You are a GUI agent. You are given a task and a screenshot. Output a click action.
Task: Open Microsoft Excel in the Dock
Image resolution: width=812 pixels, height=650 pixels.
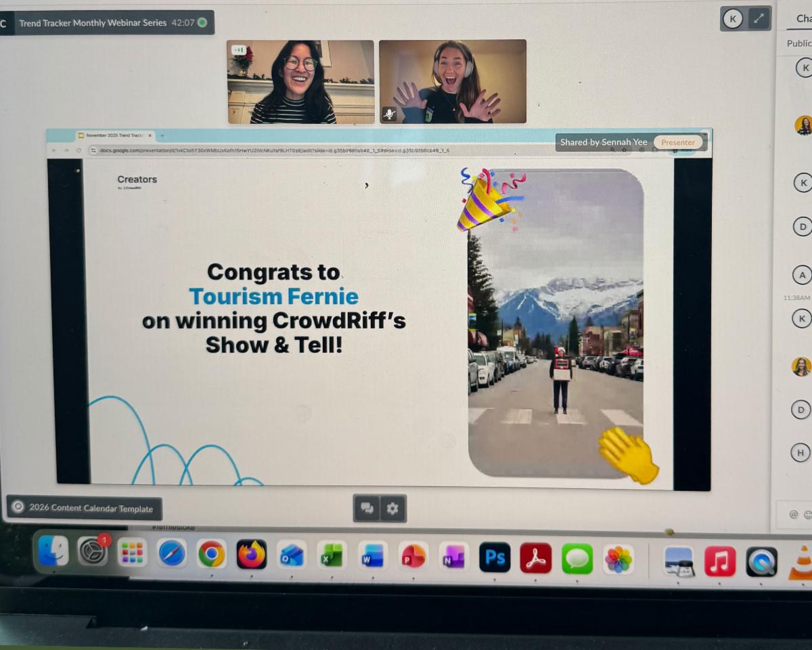coord(332,556)
